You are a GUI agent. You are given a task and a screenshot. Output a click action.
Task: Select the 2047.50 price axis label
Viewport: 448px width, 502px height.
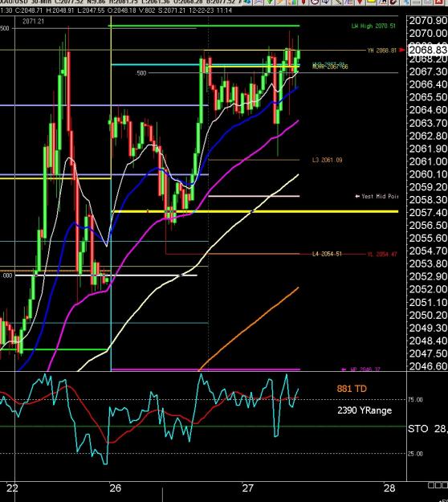tap(428, 353)
